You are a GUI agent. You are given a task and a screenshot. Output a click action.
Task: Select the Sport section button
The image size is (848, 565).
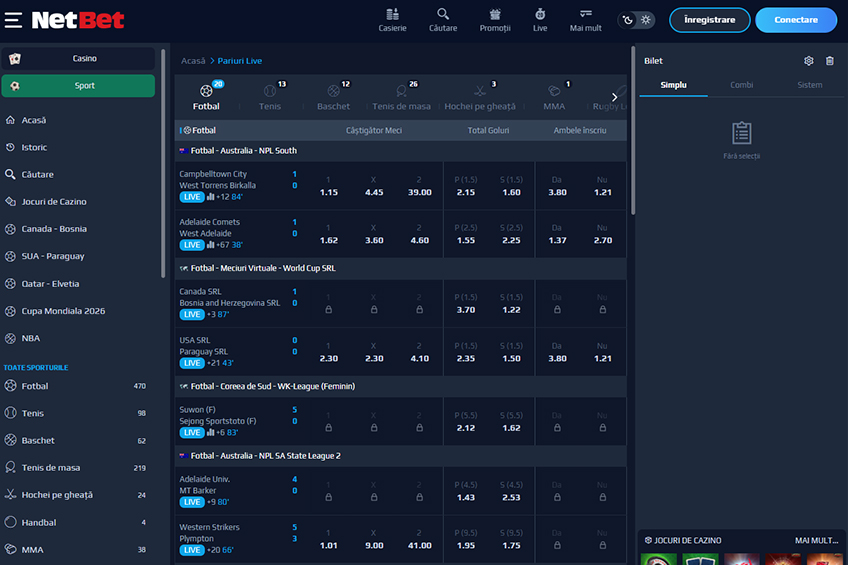[78, 86]
